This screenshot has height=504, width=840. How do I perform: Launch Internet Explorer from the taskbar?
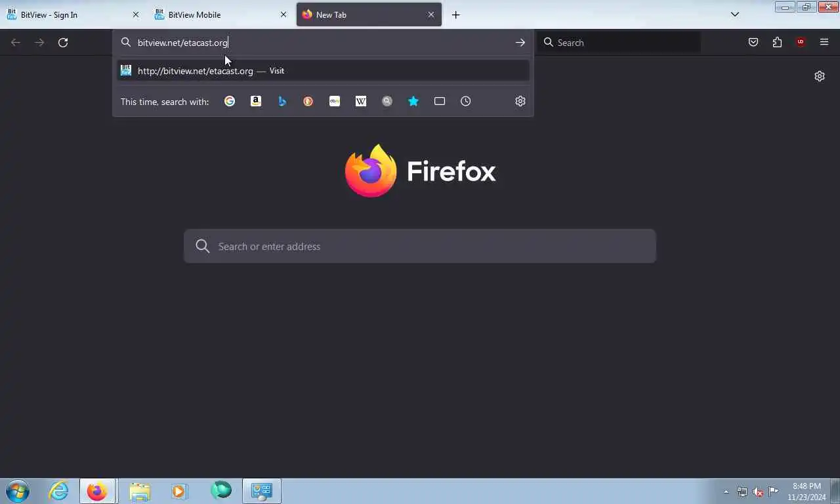coord(58,491)
